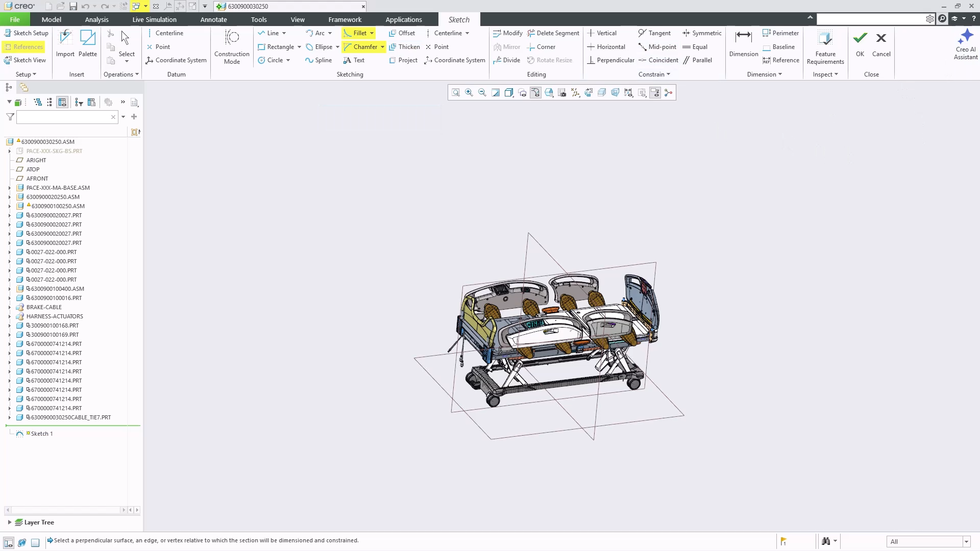The image size is (980, 551).
Task: Click OK to accept the sketch
Action: 860,44
